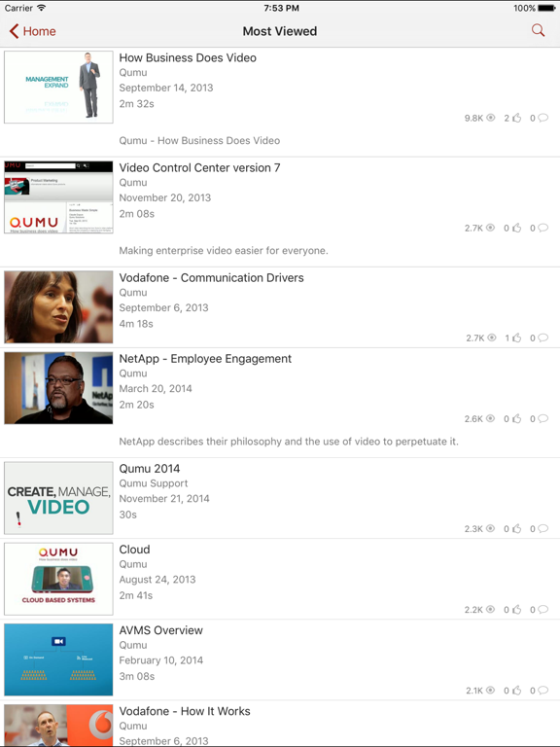The width and height of the screenshot is (560, 747).
Task: Click the Cloud video title
Action: coord(134,550)
